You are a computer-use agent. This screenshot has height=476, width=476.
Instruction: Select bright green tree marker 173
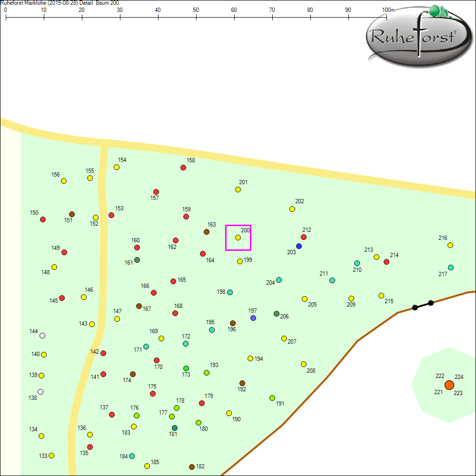coord(186,368)
